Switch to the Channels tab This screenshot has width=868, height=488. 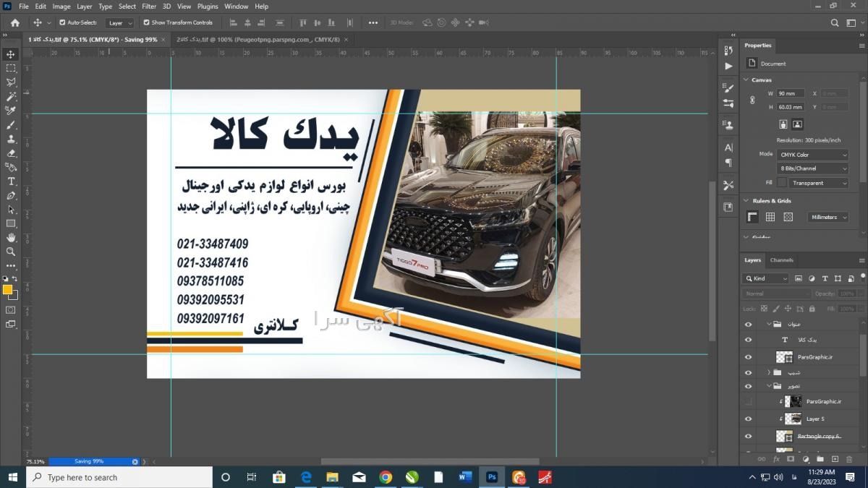(782, 260)
